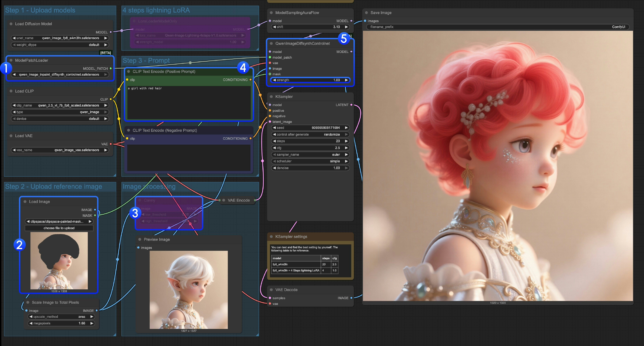Click the images input dot on Save Image node
This screenshot has width=644, height=346.
[x=365, y=21]
